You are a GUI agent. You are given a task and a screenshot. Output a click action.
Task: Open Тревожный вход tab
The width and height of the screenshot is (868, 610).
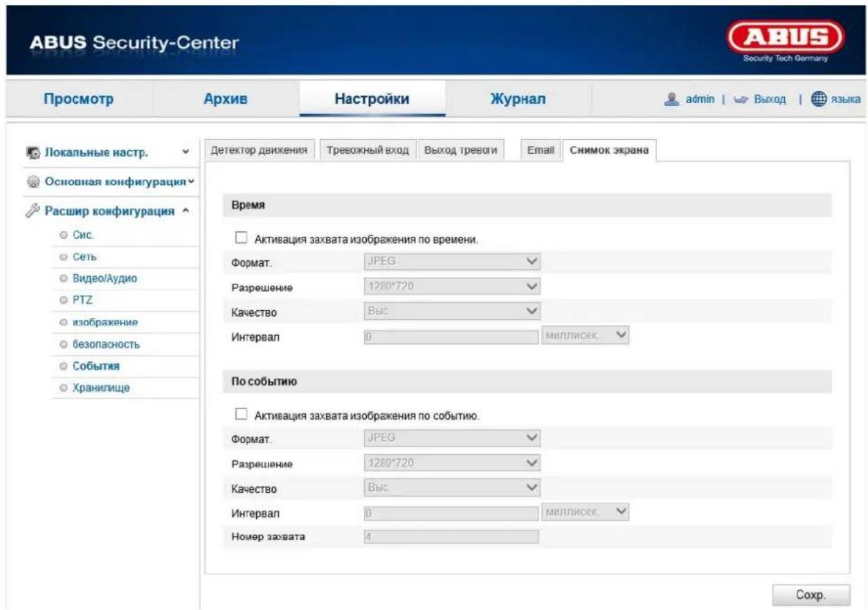click(368, 150)
